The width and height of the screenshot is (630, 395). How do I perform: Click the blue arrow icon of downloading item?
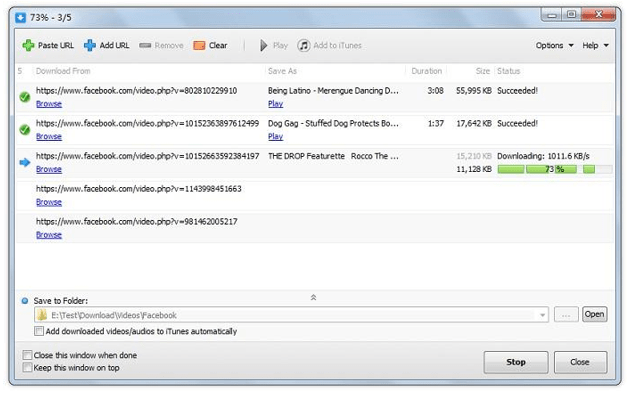click(x=25, y=162)
